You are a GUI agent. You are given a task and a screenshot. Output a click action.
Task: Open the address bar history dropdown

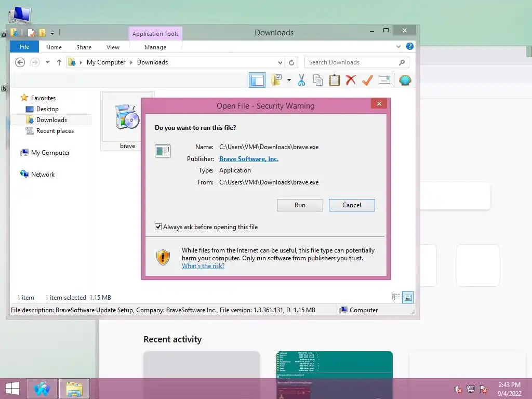click(x=280, y=62)
